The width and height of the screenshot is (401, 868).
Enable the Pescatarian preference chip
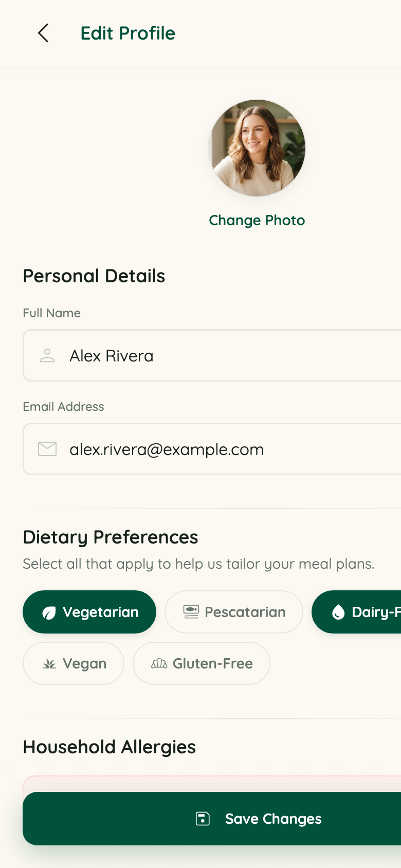234,612
